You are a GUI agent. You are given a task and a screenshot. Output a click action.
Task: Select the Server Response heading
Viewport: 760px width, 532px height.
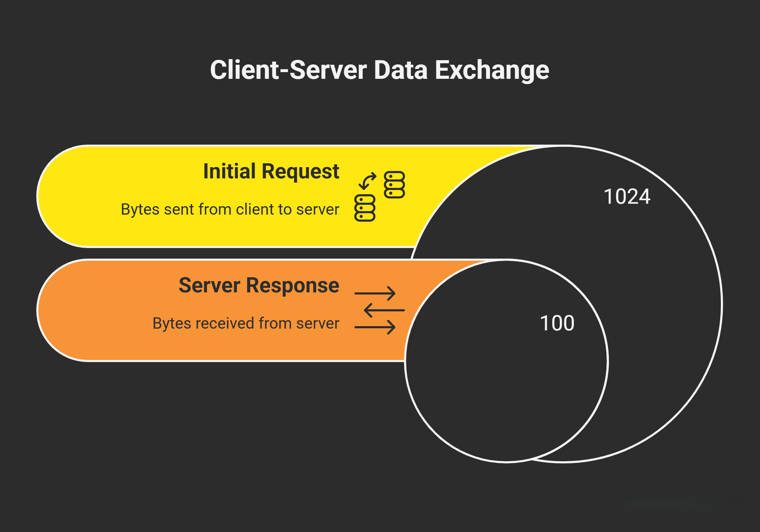[259, 285]
